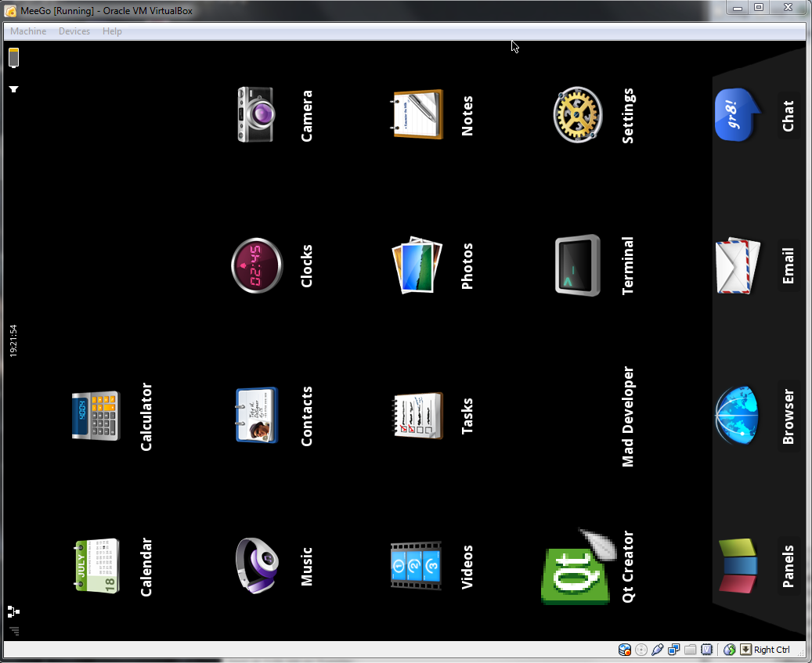Launch the Music headphones icon
The width and height of the screenshot is (812, 663).
pyautogui.click(x=256, y=566)
